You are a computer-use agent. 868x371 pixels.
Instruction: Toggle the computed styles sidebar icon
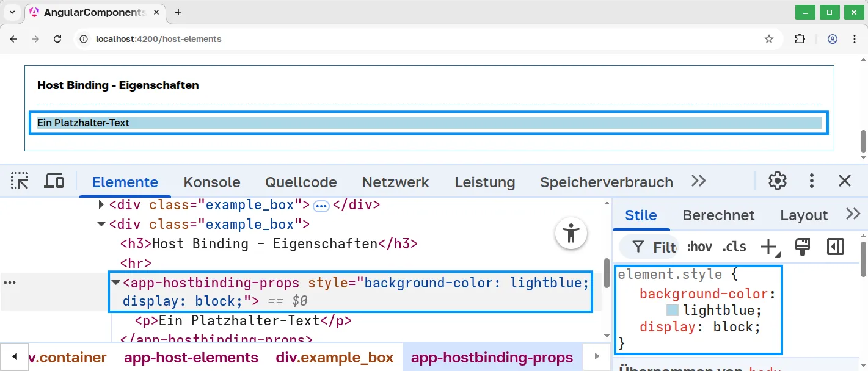point(836,247)
